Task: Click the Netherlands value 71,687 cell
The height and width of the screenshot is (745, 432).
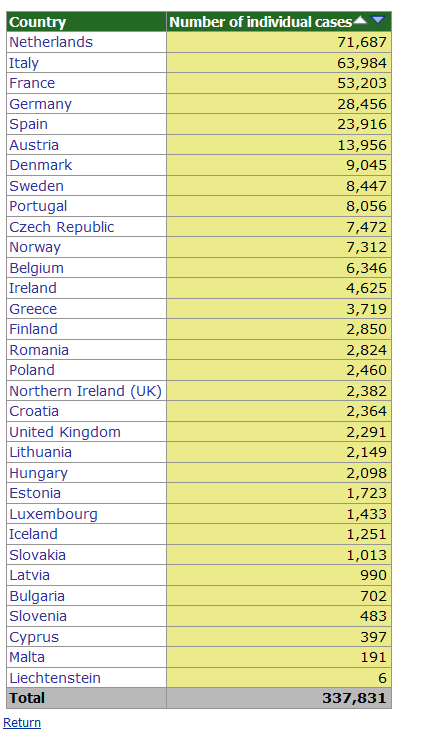Action: point(279,42)
